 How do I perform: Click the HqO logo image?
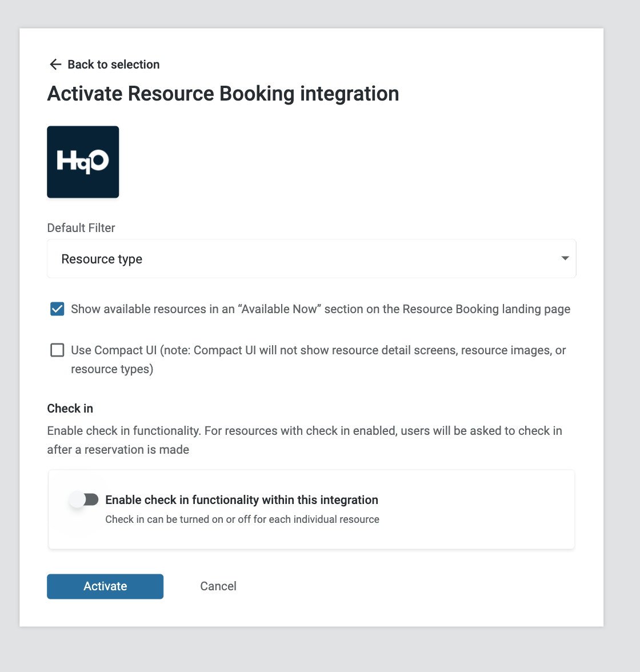point(83,162)
